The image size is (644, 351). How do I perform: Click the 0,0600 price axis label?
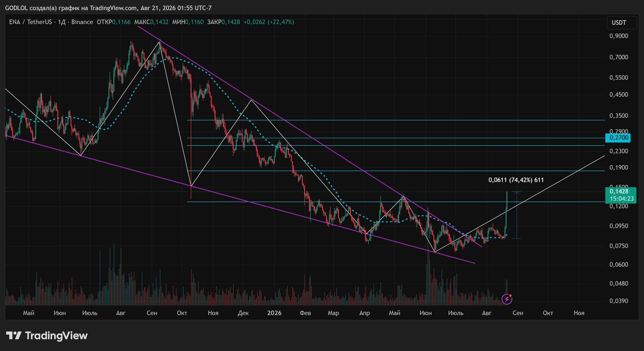coord(619,264)
